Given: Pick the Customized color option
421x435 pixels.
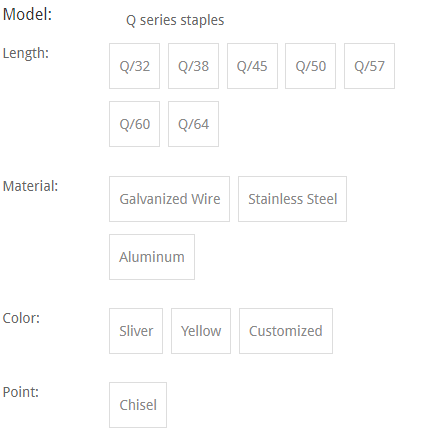Looking at the screenshot, I should point(286,331).
